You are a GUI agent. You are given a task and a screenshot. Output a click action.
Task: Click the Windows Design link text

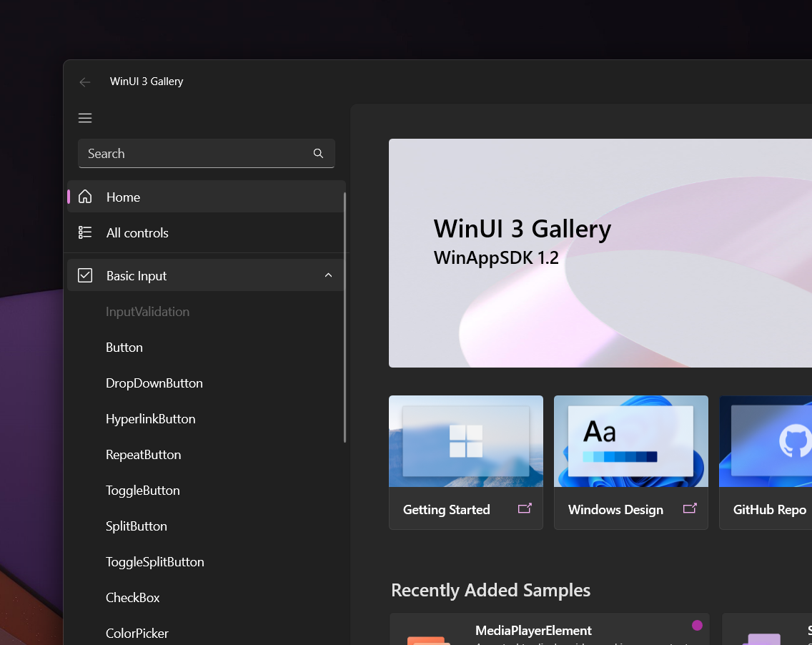point(615,510)
